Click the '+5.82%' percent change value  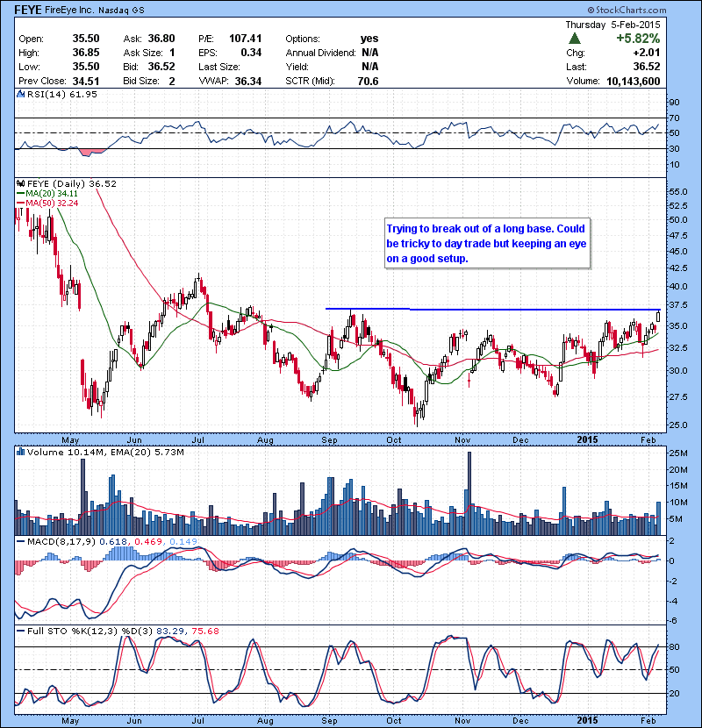click(638, 39)
